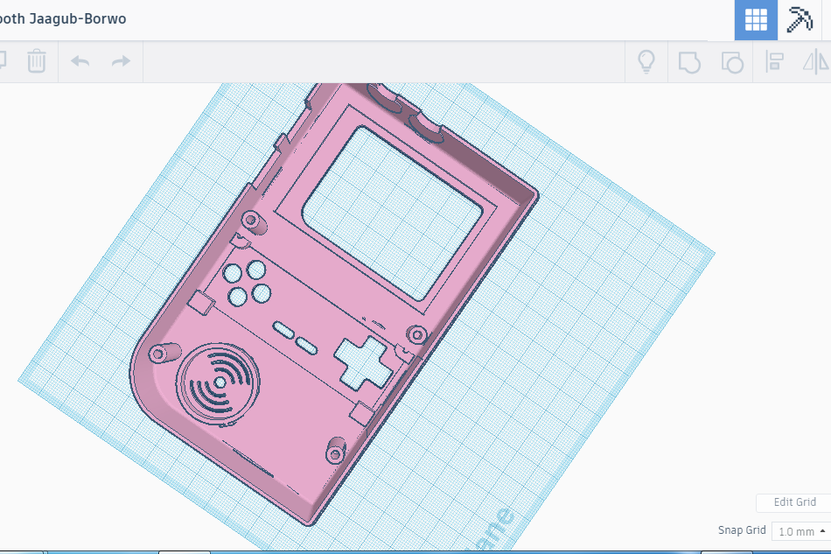
Task: Open the Snap Grid 1.0 mm dropdown
Action: 801,531
